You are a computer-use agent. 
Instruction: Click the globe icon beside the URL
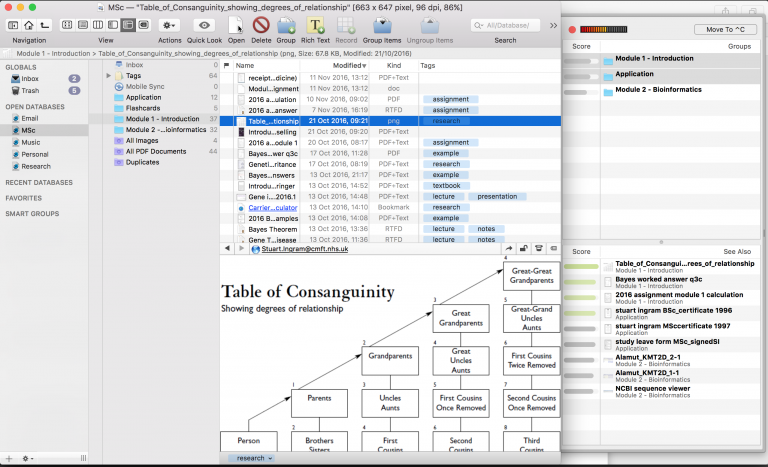pyautogui.click(x=255, y=249)
